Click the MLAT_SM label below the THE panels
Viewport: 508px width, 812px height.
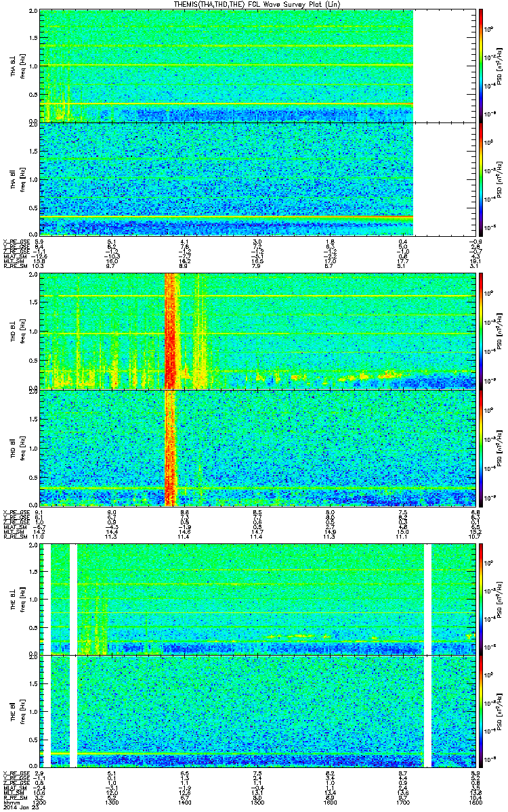tap(14, 788)
